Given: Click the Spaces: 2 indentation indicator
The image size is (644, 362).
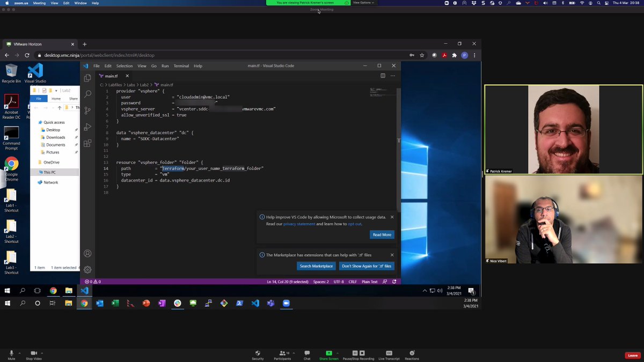Looking at the screenshot, I should tap(321, 282).
